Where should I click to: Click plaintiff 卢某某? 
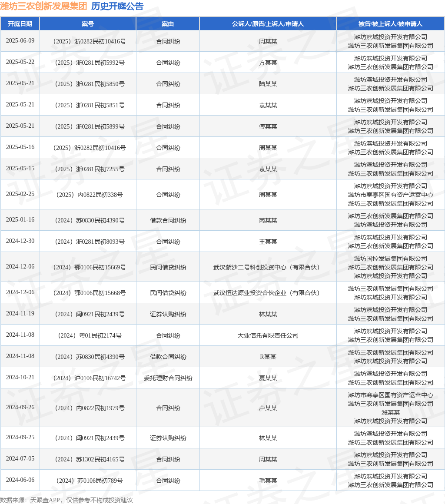point(268,408)
